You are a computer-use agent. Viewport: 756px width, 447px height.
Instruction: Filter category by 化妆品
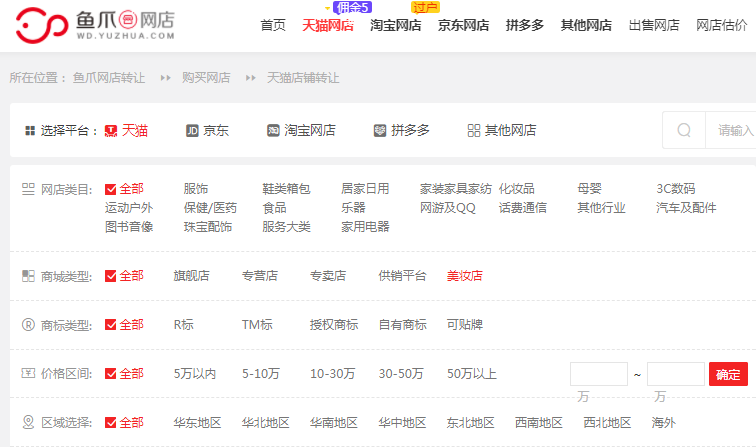coord(516,189)
